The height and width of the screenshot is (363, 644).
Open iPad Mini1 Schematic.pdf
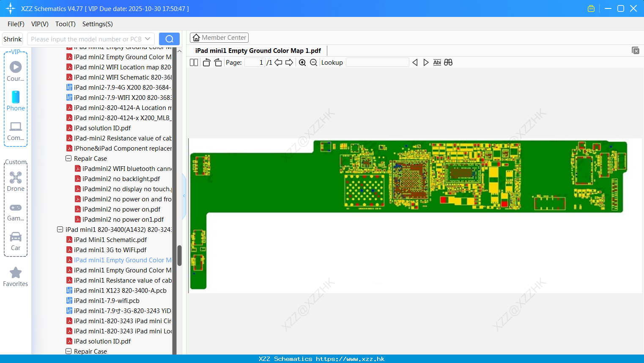pyautogui.click(x=107, y=240)
